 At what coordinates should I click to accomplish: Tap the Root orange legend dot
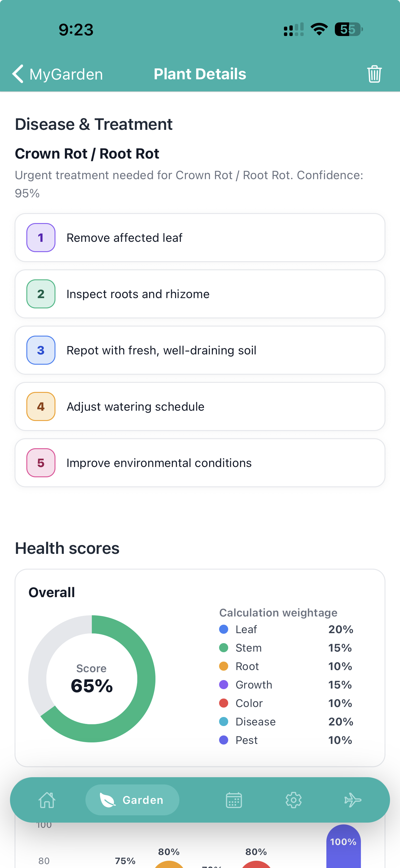point(224,666)
